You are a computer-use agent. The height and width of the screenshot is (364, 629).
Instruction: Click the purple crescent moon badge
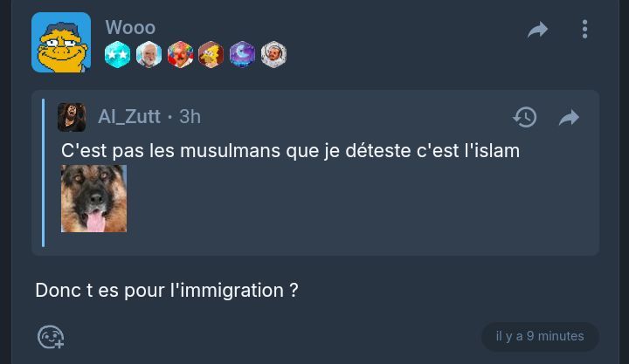[242, 55]
